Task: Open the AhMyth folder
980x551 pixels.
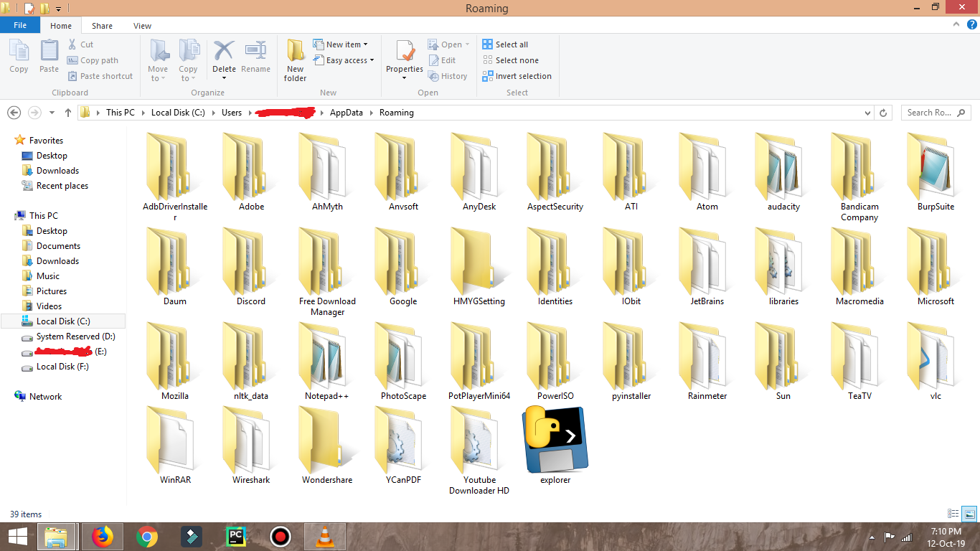Action: coord(327,172)
